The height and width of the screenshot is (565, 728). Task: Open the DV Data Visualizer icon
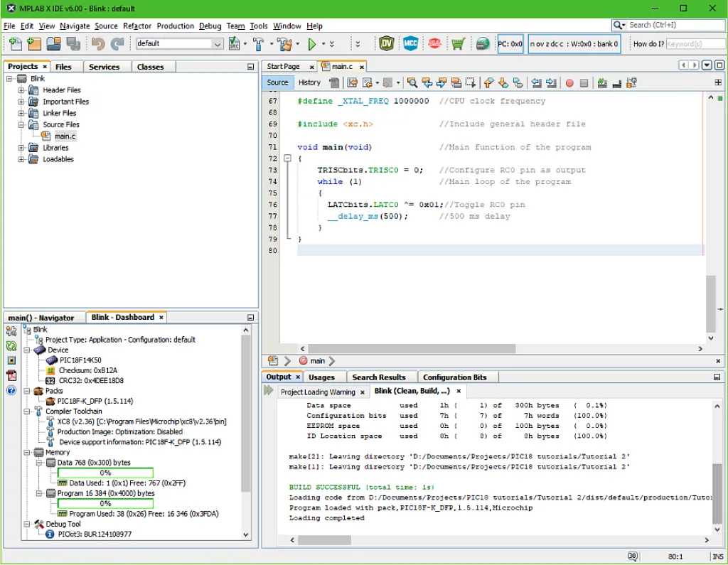pos(386,44)
